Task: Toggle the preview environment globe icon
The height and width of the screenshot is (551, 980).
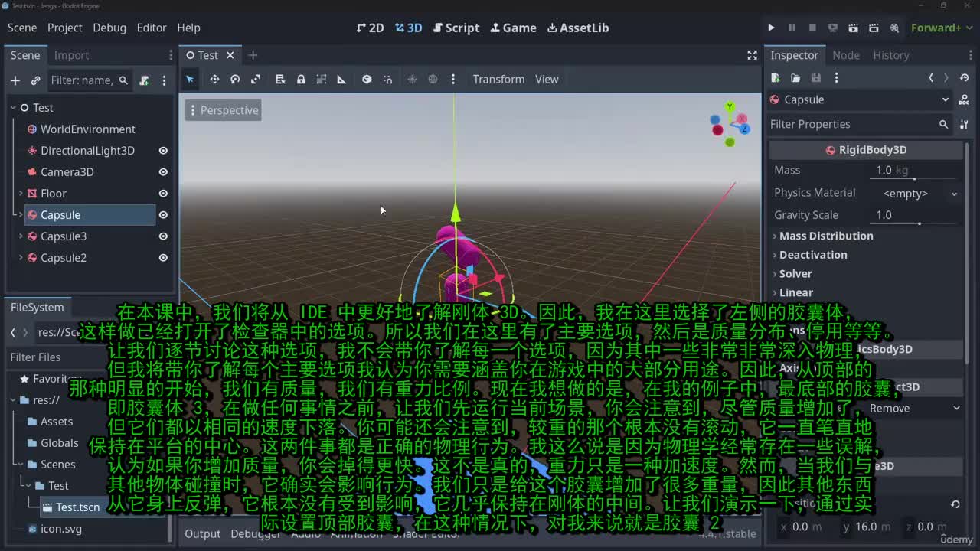Action: pos(433,79)
